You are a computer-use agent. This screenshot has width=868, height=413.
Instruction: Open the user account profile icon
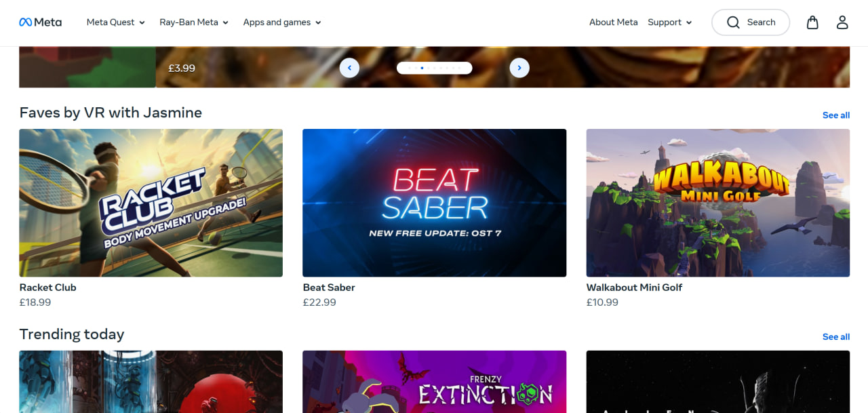click(842, 22)
